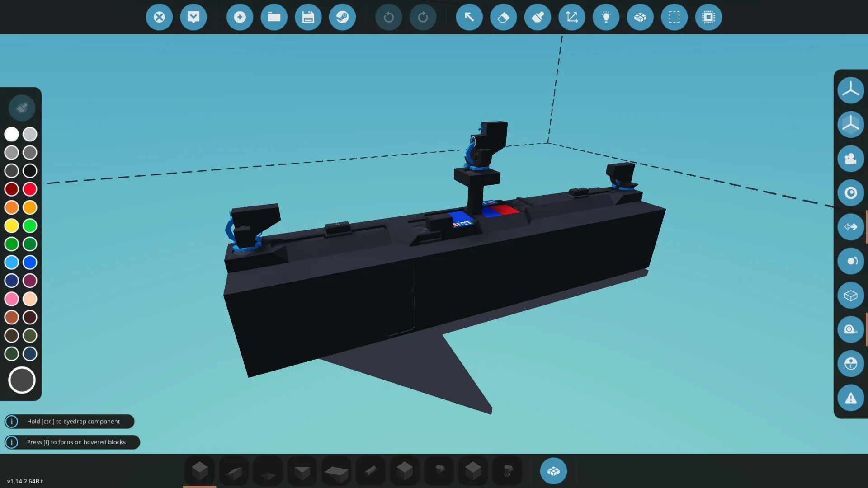The image size is (868, 488).
Task: Select the wedge block in hotbar
Action: (x=234, y=471)
